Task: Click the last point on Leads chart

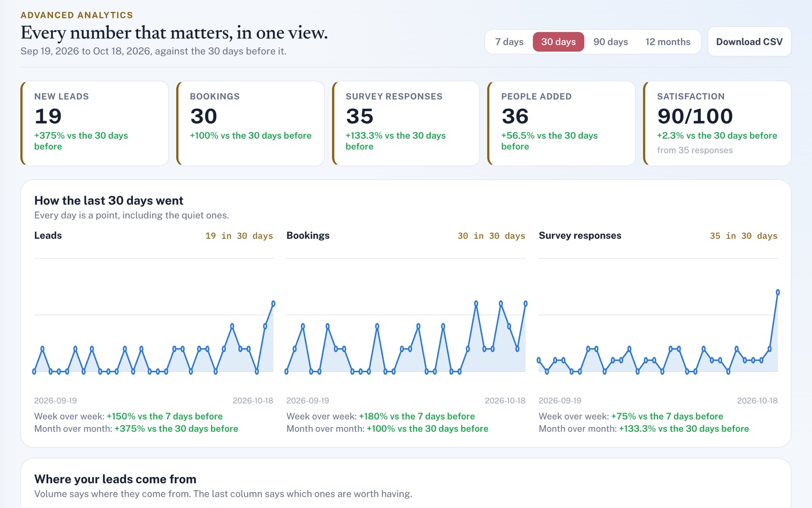Action: [273, 304]
